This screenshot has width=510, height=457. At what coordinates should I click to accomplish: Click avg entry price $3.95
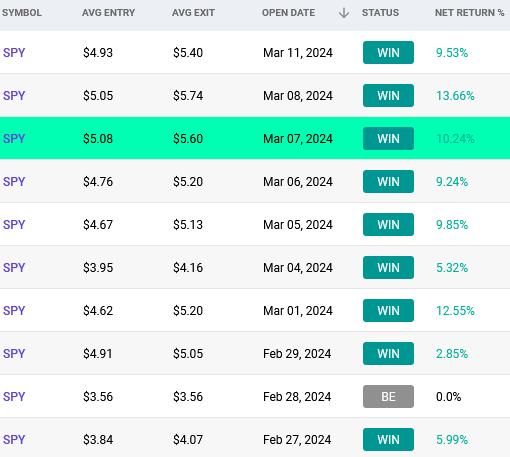98,268
